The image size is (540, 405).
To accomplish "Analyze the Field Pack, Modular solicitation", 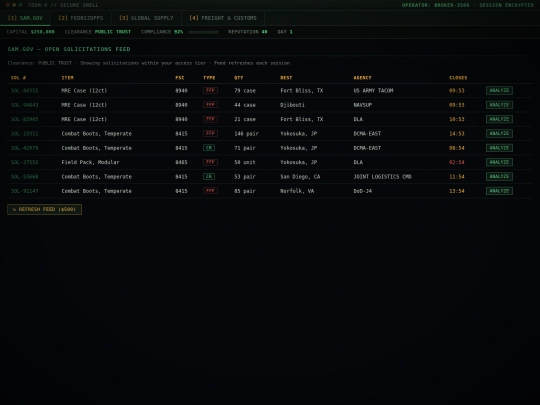I will click(x=499, y=162).
